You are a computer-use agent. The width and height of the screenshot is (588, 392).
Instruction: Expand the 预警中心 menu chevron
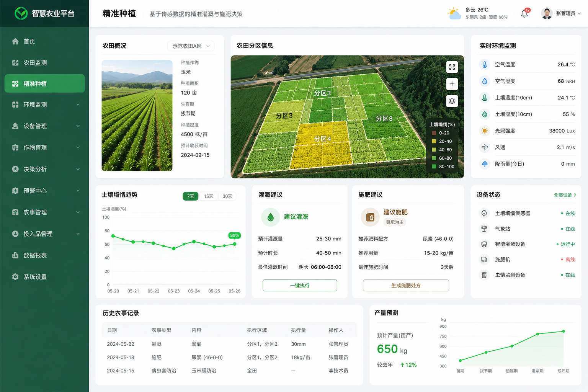78,191
